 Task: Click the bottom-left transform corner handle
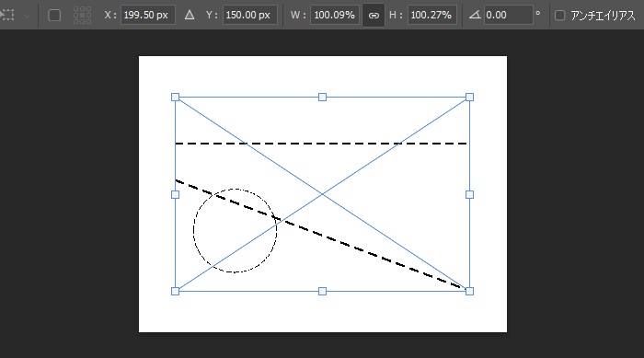pos(176,292)
